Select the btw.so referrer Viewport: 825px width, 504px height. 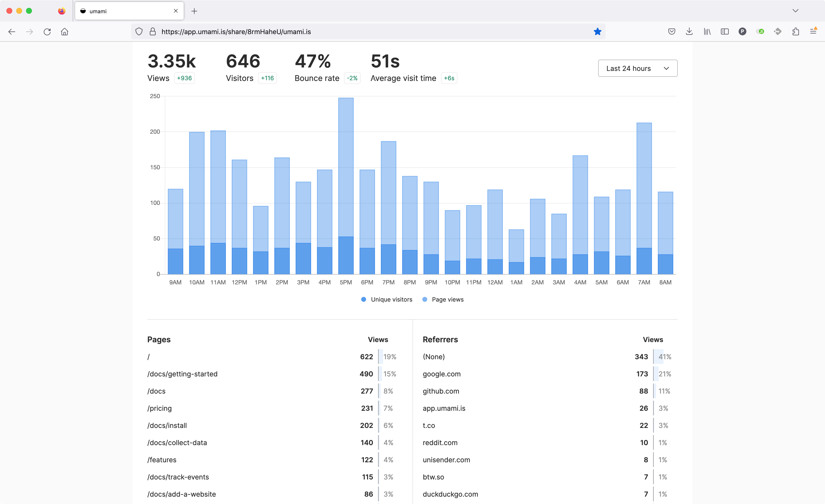click(548, 477)
